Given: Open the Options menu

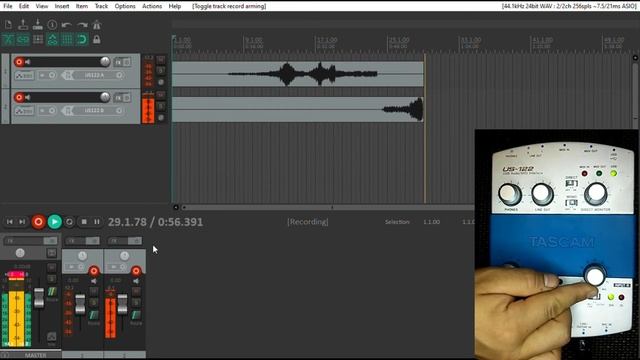Looking at the screenshot, I should pyautogui.click(x=125, y=6).
